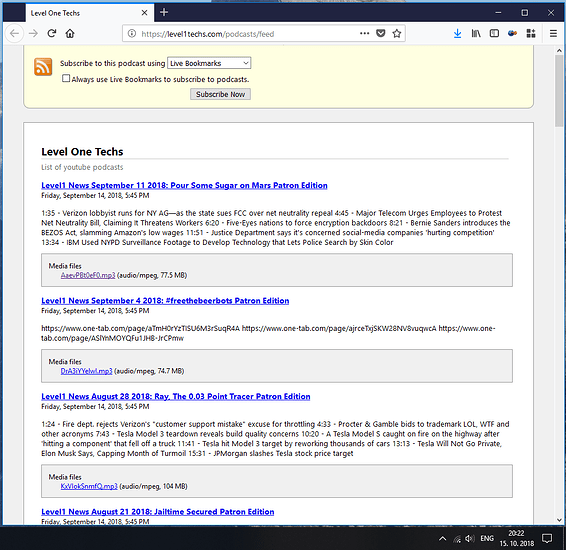566x550 pixels.
Task: Open the Windows Action Center
Action: click(x=547, y=538)
